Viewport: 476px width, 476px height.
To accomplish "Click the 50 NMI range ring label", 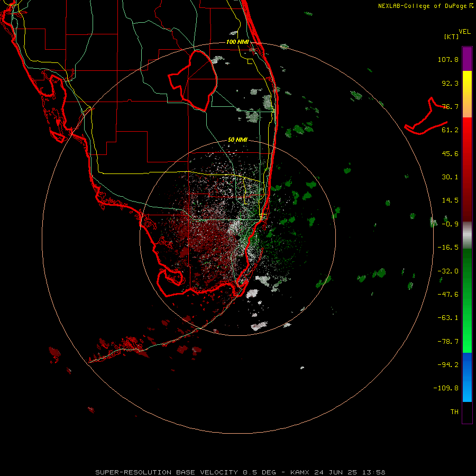I will [x=237, y=140].
